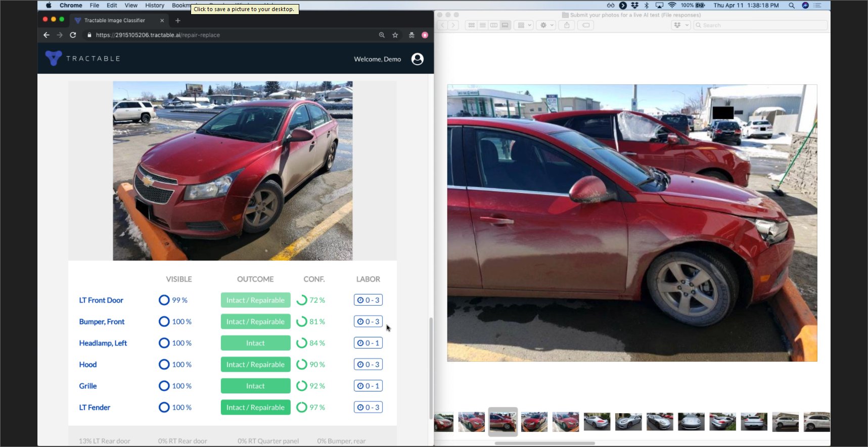Switch Finder to column view
Screen dimensions: 868x447
point(494,25)
